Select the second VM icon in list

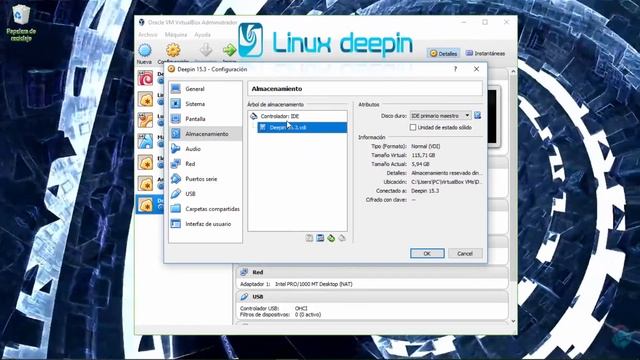coord(145,99)
